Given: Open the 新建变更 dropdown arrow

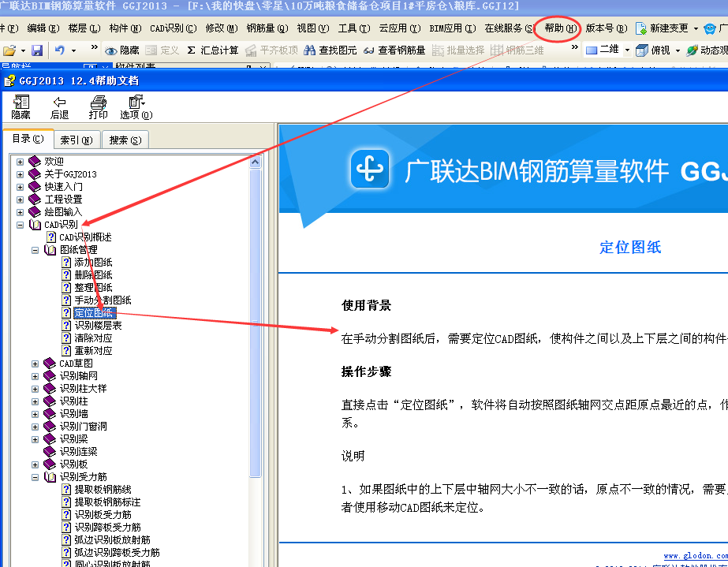Looking at the screenshot, I should coord(696,29).
